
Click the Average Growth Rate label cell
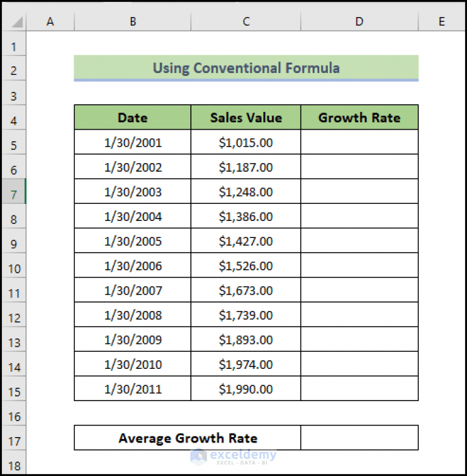(x=188, y=438)
